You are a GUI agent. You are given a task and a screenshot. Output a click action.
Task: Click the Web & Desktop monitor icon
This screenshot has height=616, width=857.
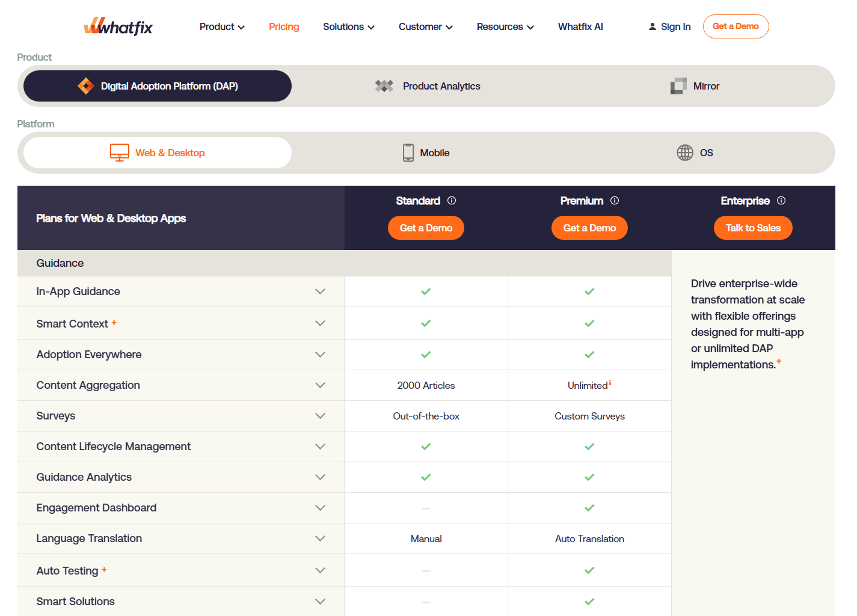click(120, 153)
